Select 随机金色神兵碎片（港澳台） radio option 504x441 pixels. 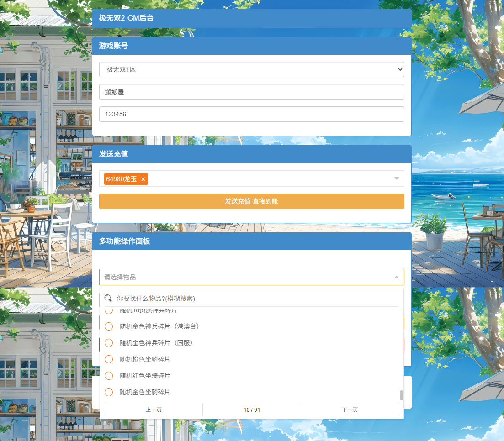[x=109, y=326]
